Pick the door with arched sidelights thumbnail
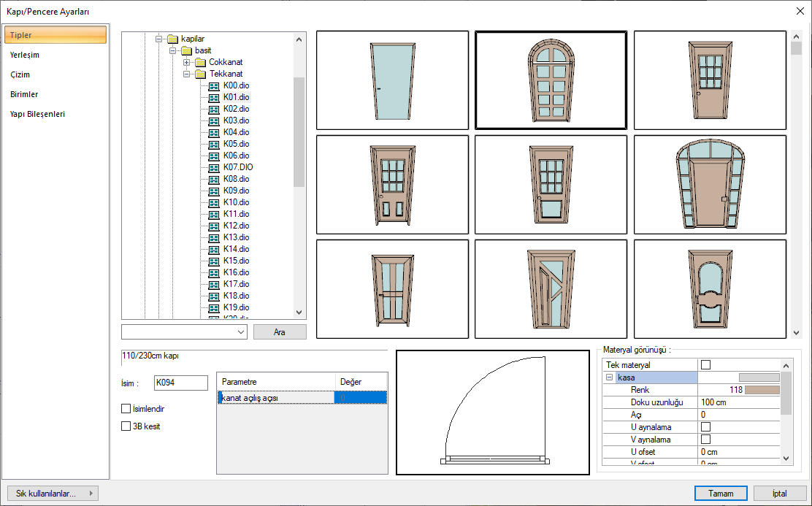Screen dimensions: 812x506 click(x=710, y=184)
